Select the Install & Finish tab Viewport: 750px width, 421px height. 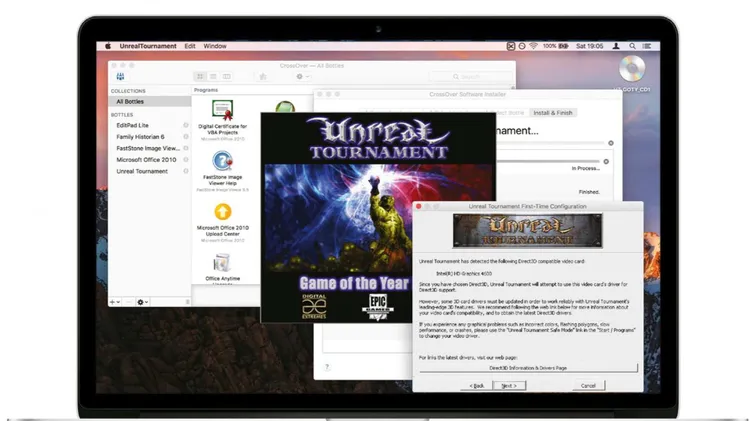pos(552,113)
